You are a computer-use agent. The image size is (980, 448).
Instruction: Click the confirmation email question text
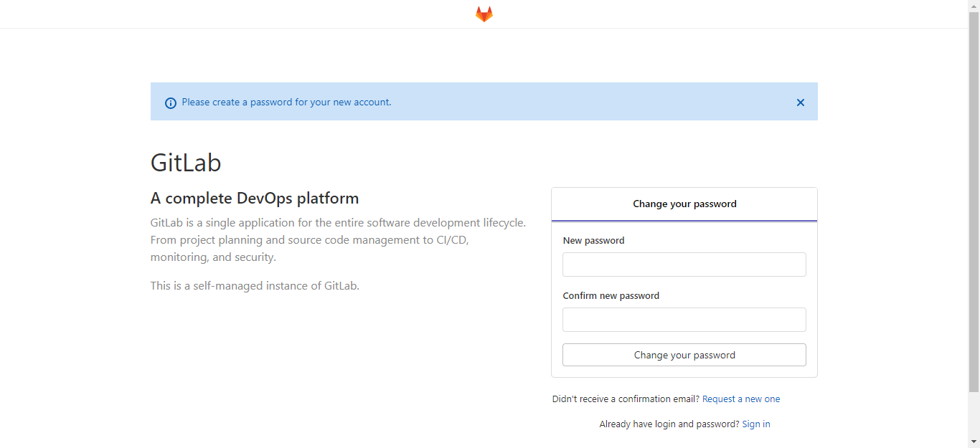pyautogui.click(x=624, y=399)
